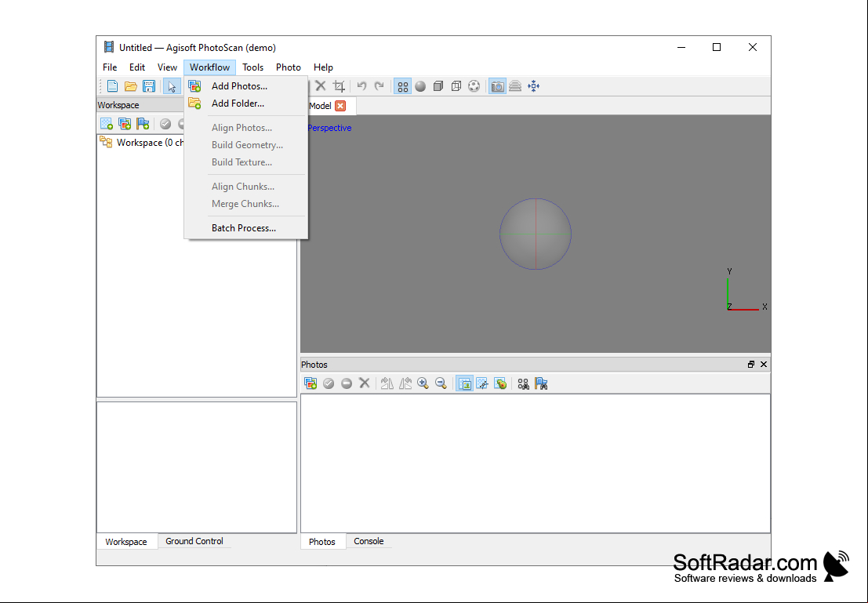Click the binoculars icon in Photos toolbar
This screenshot has height=603, width=868.
(523, 383)
